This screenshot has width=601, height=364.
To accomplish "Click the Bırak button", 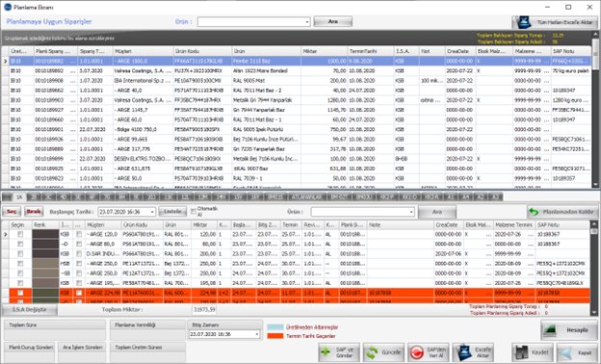I will [34, 212].
